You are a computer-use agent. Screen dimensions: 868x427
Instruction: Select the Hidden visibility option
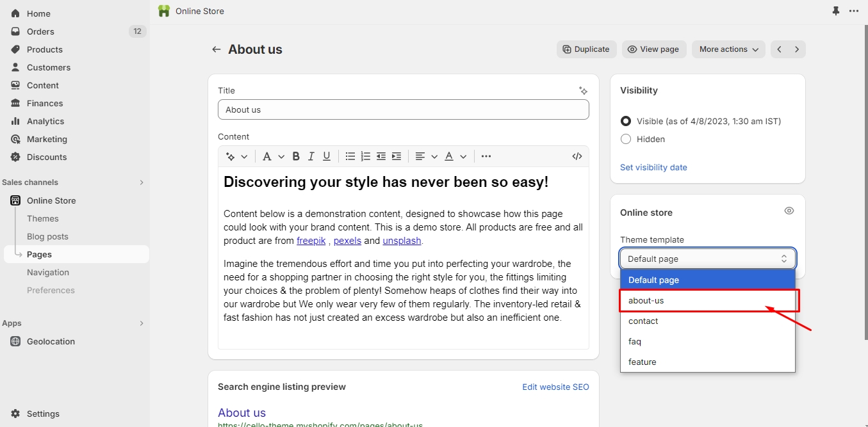pos(626,139)
